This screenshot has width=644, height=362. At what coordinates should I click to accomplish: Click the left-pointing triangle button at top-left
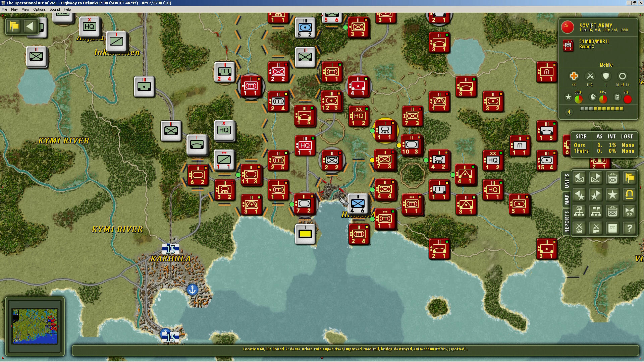click(30, 26)
